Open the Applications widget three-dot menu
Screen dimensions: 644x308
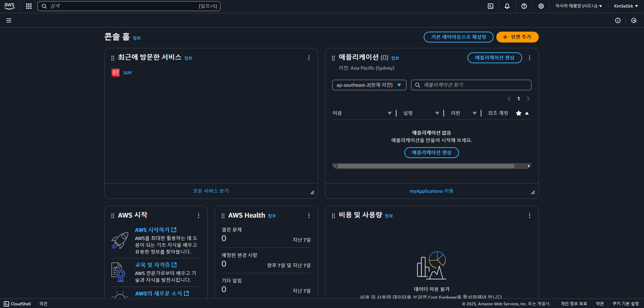point(530,58)
